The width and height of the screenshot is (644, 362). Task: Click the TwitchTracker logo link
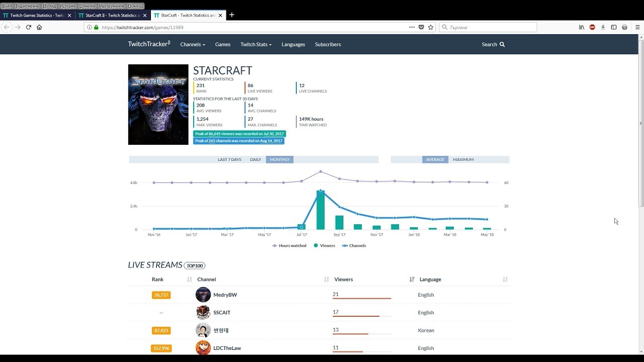(x=149, y=44)
